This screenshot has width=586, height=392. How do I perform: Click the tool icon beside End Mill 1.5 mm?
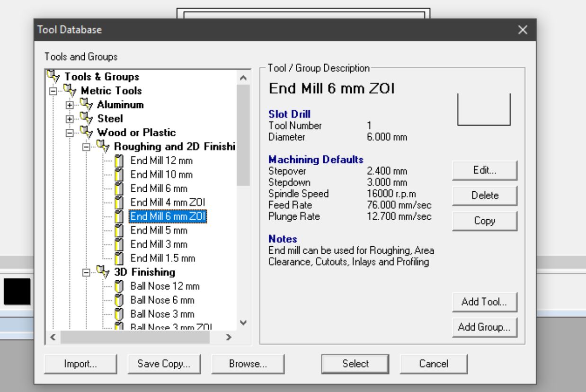(119, 258)
